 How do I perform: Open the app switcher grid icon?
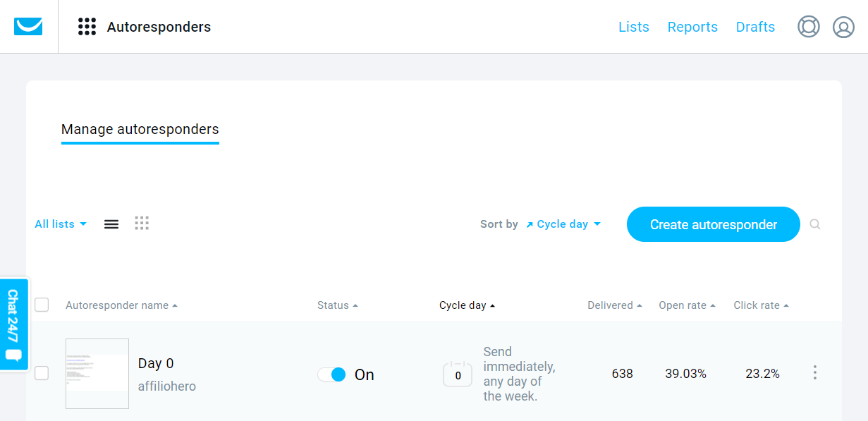pyautogui.click(x=87, y=27)
